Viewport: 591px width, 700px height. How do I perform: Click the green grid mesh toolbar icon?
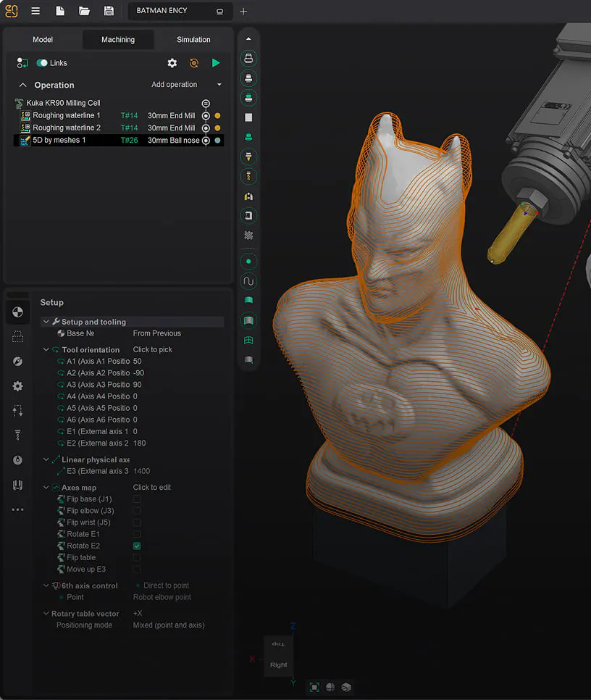[248, 340]
